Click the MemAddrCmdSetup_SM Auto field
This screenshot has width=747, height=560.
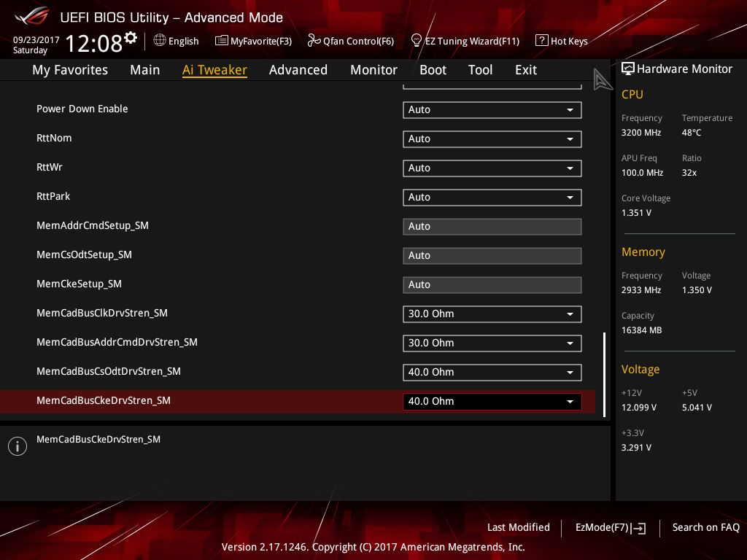tap(492, 227)
